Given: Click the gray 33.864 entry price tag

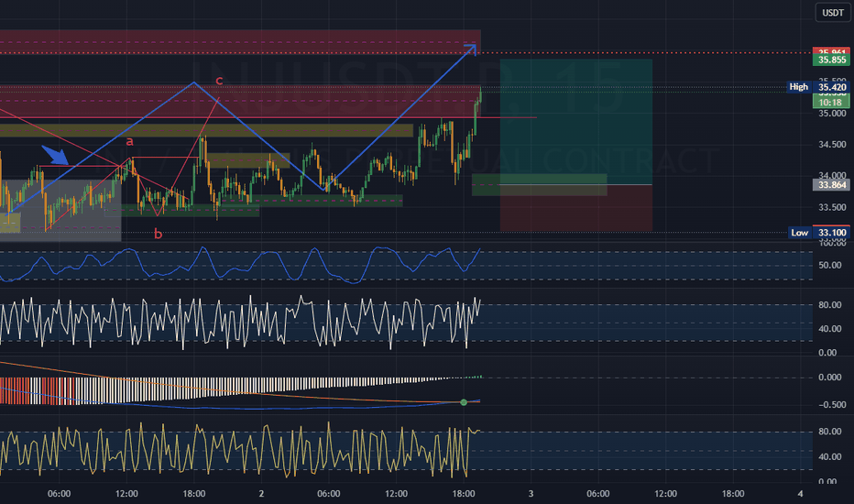Looking at the screenshot, I should [x=831, y=185].
